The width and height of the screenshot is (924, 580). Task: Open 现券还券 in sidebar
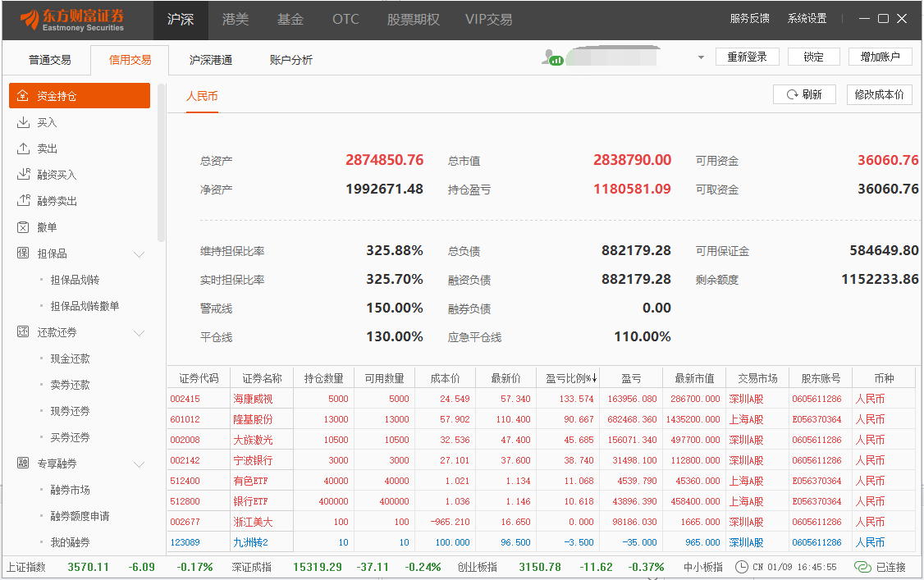click(70, 411)
